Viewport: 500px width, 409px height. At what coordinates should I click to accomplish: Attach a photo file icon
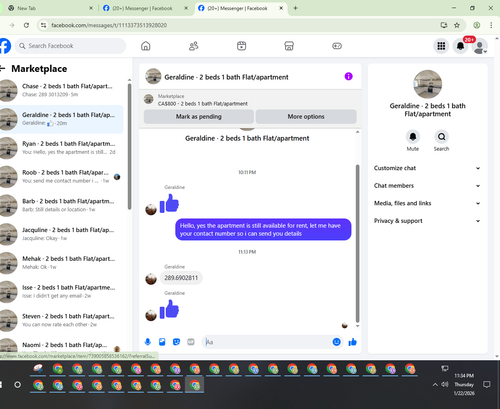coord(162,342)
